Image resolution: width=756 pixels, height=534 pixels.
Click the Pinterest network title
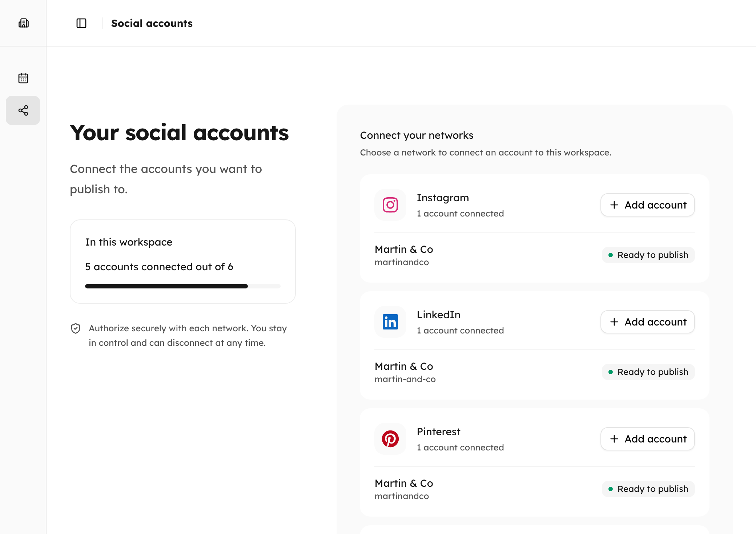(438, 432)
